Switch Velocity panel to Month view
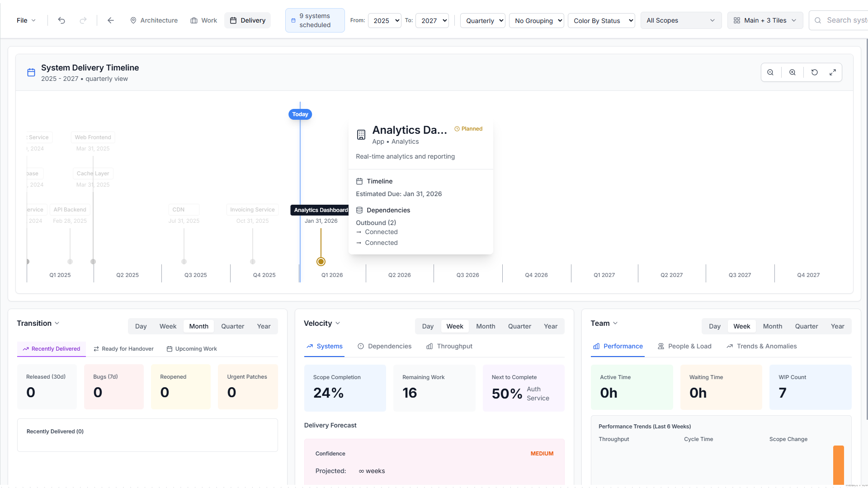The height and width of the screenshot is (488, 868). (x=485, y=326)
